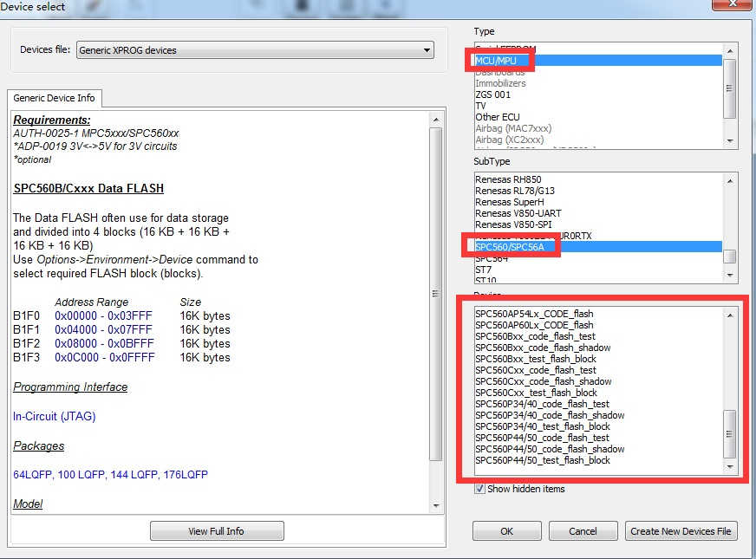Click the SubType list scrollbar thumb
The height and width of the screenshot is (559, 756).
730,257
